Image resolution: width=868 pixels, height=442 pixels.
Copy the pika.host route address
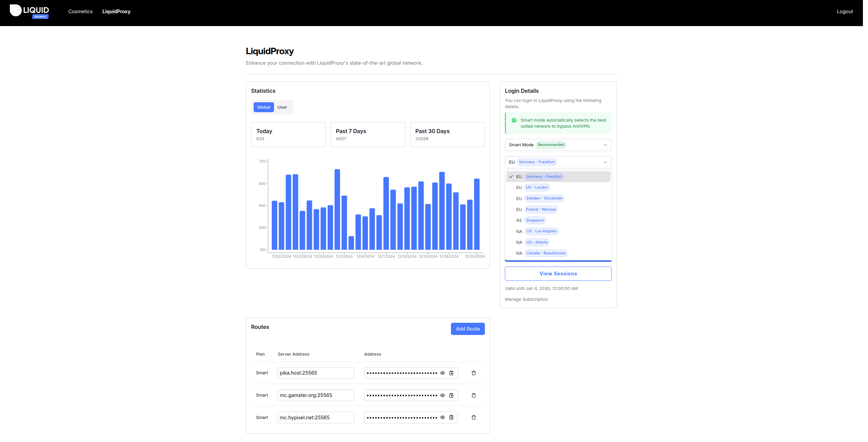pos(451,373)
